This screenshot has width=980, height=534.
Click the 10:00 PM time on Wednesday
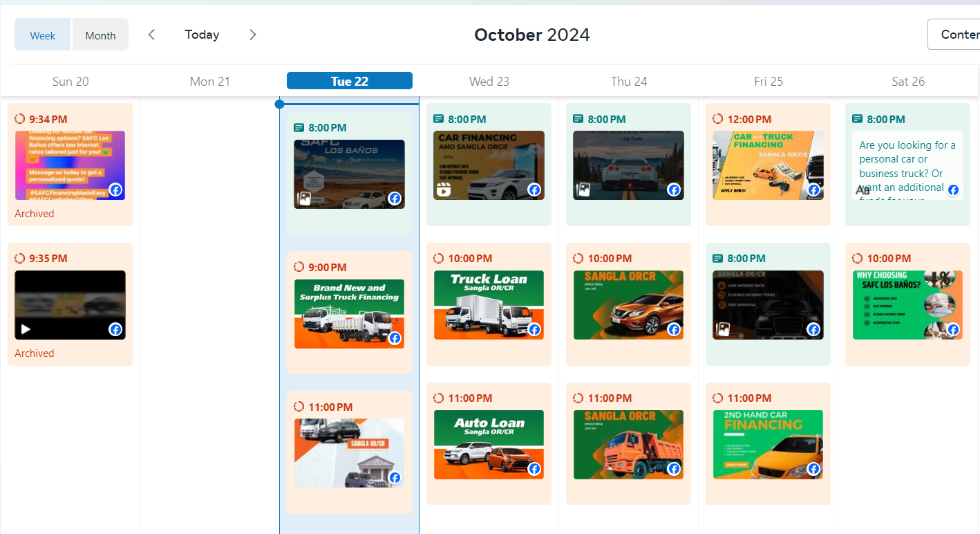(x=470, y=259)
